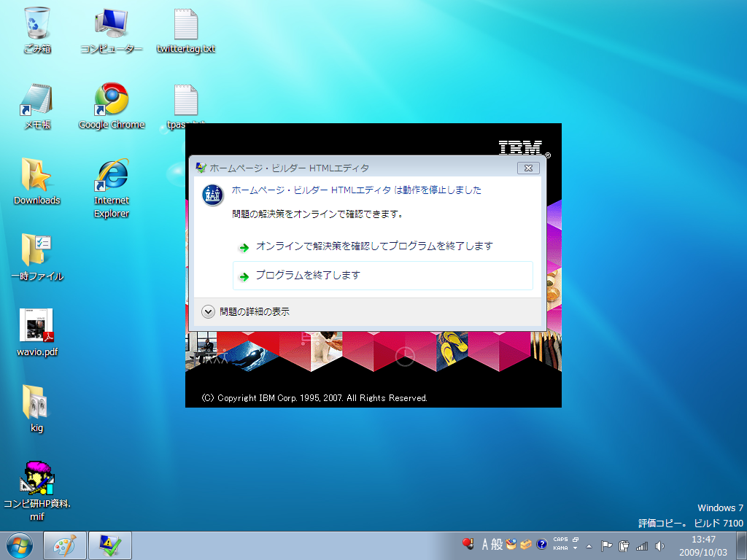
Task: Open the ごみ箱 recycle bin icon
Action: tap(36, 29)
